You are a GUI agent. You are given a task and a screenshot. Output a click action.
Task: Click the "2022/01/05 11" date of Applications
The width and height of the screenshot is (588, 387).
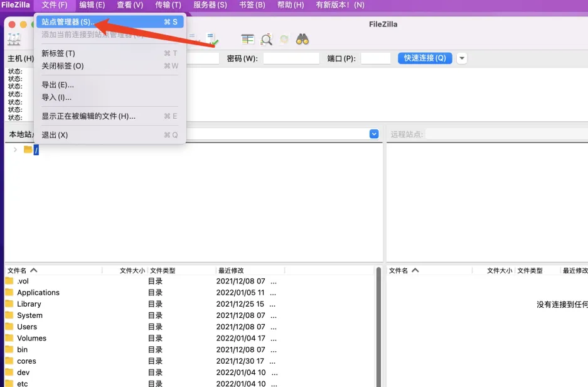(x=240, y=292)
